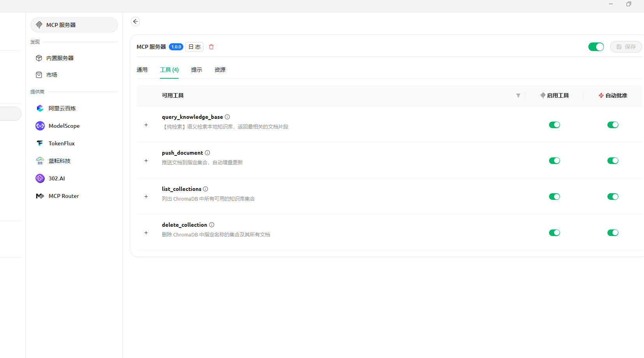The width and height of the screenshot is (644, 358).
Task: Open the 提示 tab
Action: 197,70
